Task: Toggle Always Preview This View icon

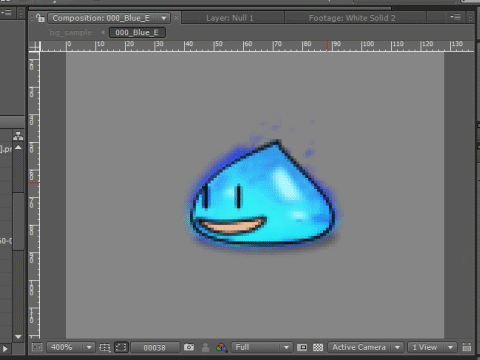Action: 37,347
